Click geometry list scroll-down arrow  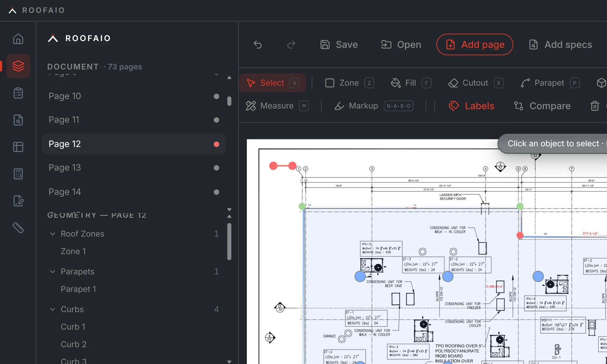(229, 361)
